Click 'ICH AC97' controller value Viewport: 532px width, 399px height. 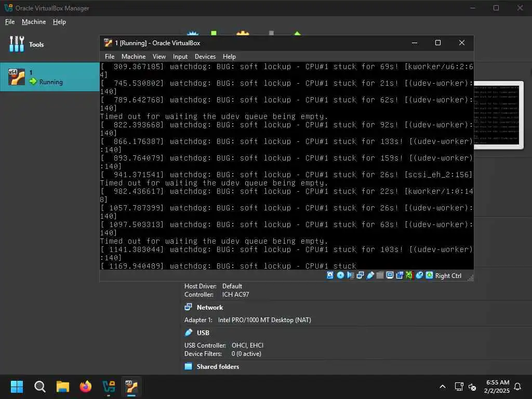pos(235,295)
